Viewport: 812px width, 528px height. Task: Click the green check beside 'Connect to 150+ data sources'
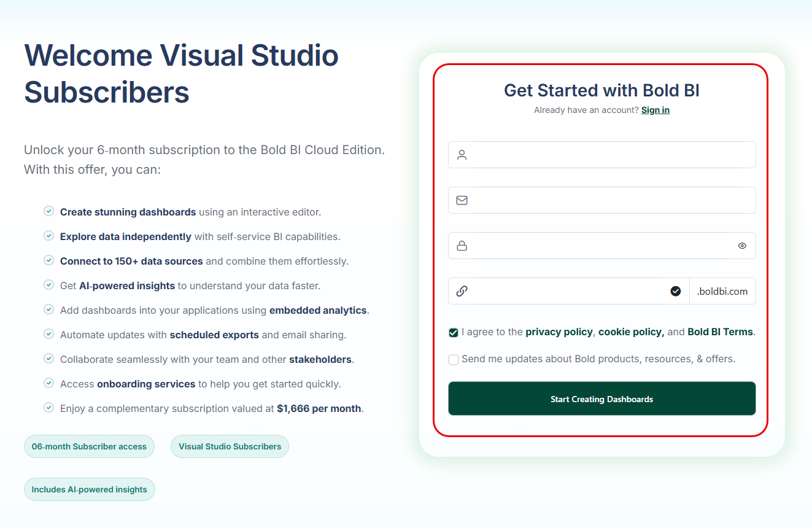pyautogui.click(x=48, y=260)
